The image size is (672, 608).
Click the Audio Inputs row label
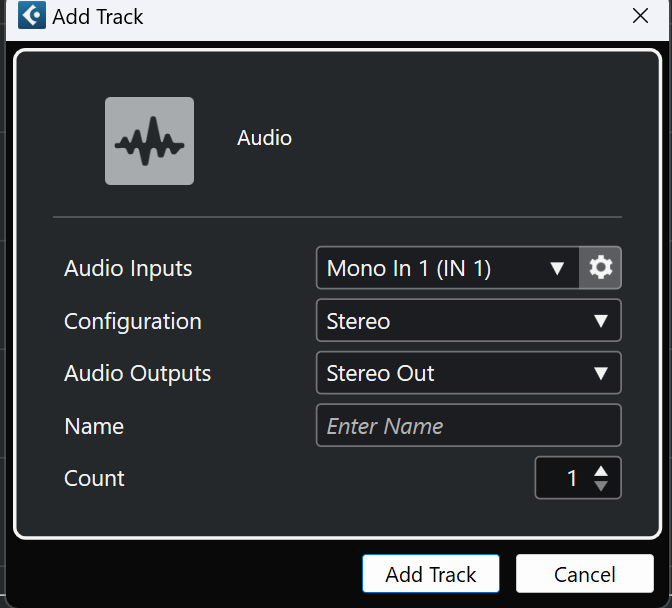(x=128, y=269)
